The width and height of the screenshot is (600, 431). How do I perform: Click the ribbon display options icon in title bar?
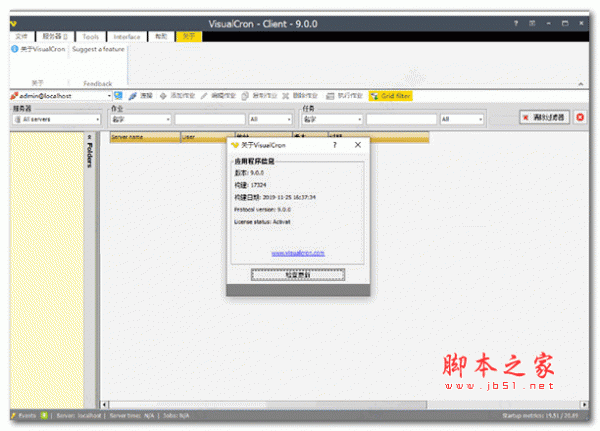532,23
